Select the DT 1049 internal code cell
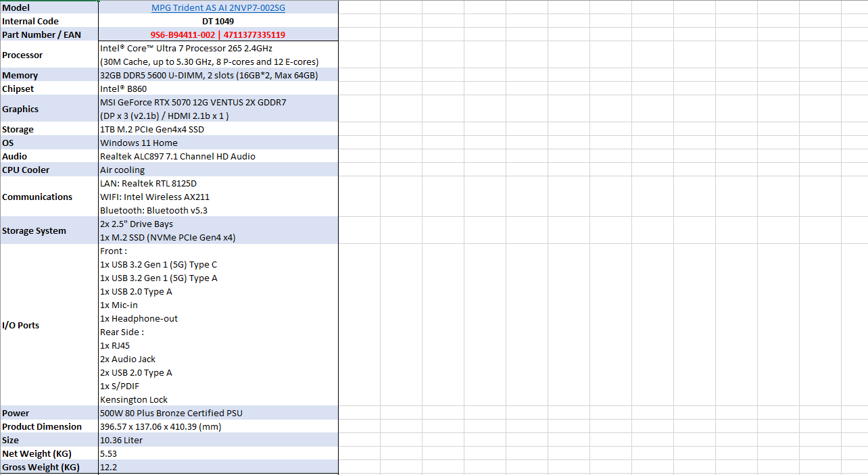 click(x=218, y=21)
